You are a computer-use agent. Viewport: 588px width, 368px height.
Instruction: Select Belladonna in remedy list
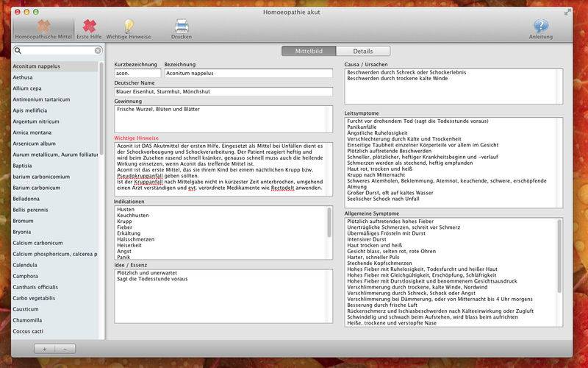point(55,199)
